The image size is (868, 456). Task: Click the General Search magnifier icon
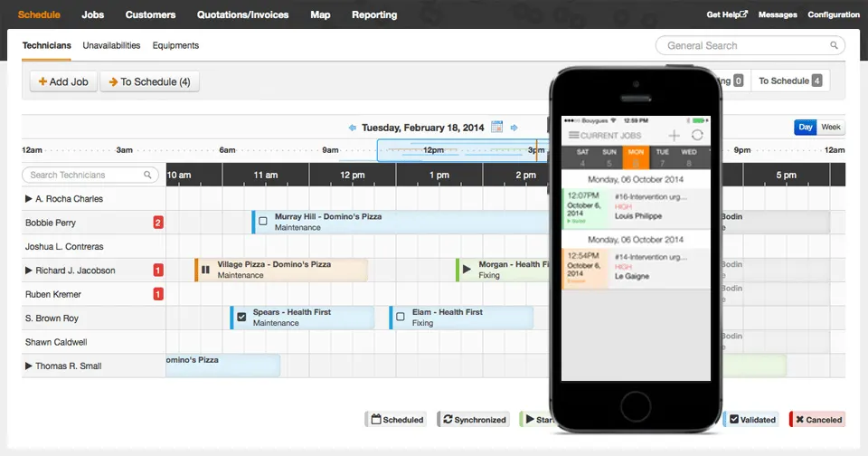(834, 45)
